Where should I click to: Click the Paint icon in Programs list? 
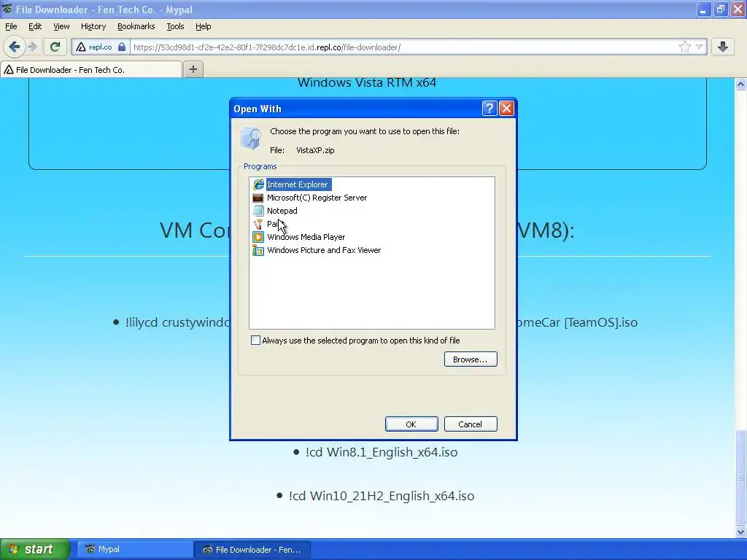click(258, 224)
